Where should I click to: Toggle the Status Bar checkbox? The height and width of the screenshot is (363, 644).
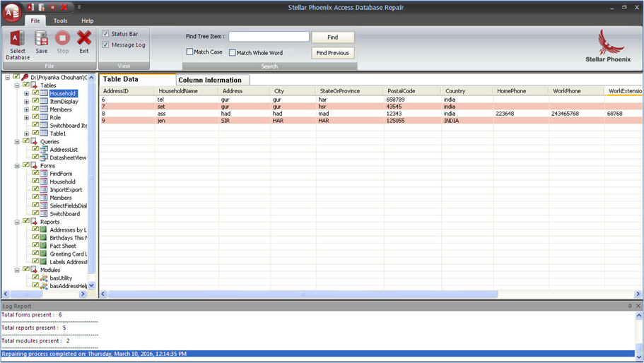tap(105, 34)
